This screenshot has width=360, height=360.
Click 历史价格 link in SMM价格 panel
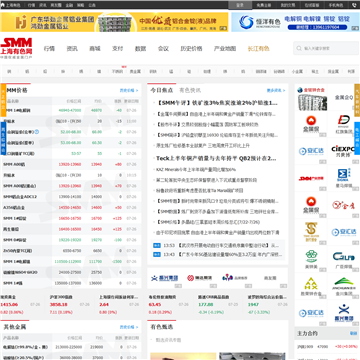click(129, 90)
